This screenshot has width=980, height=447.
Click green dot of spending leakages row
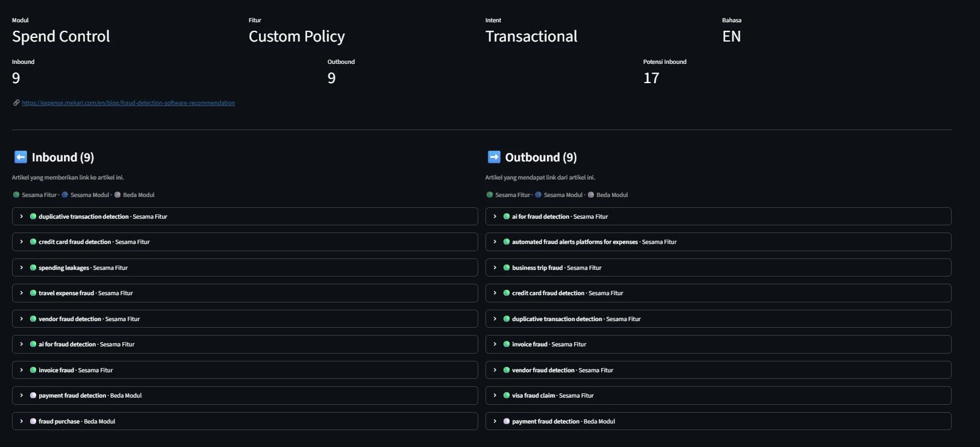(33, 267)
